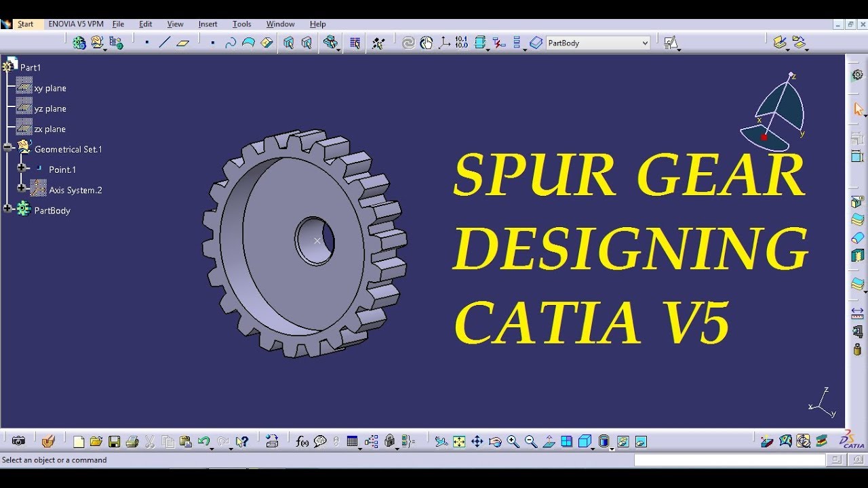Click the Measure Between icon in right toolbar
This screenshot has height=488, width=868.
tap(857, 313)
